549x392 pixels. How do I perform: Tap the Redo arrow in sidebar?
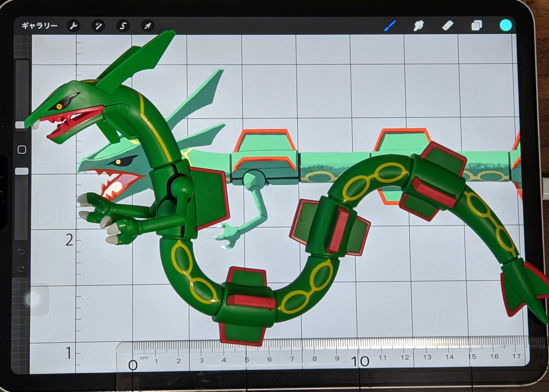click(21, 269)
